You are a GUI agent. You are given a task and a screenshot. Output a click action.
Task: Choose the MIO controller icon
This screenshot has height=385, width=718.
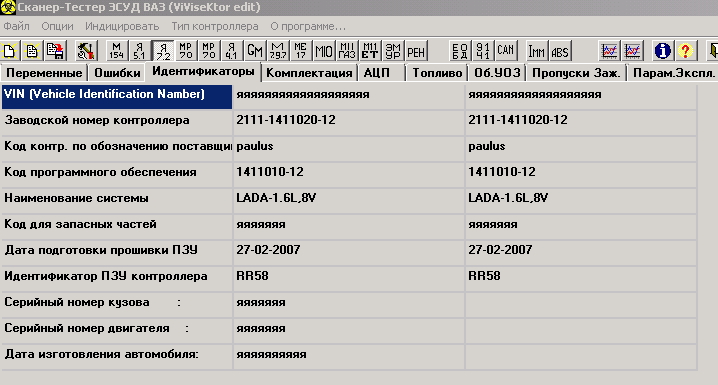coord(324,51)
